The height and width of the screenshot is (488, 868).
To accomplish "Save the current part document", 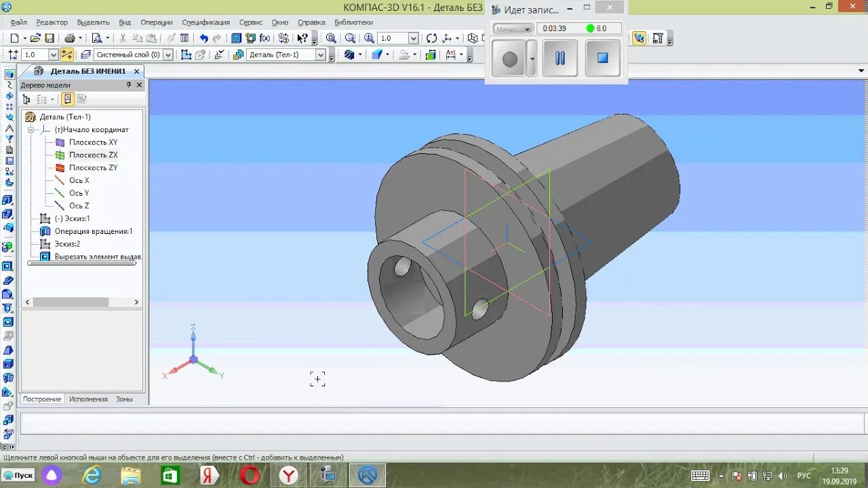I will coord(50,38).
